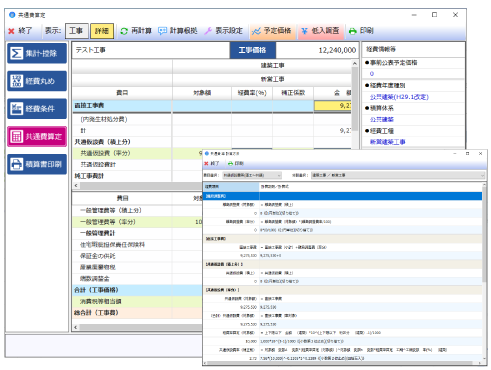Click the 工事価格 blue header label
Image resolution: width=491 pixels, height=370 pixels.
[253, 50]
